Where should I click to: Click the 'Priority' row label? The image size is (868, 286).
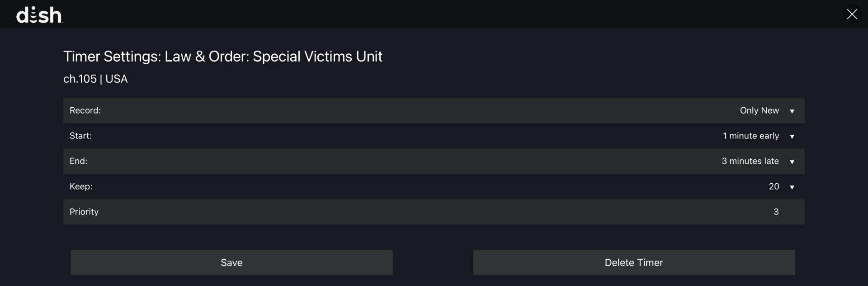coord(84,212)
